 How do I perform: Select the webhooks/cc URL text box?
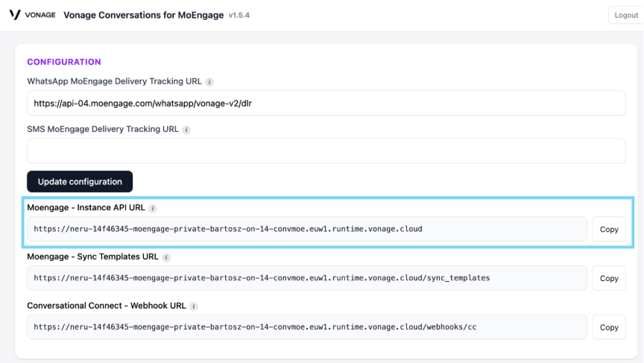(x=307, y=327)
